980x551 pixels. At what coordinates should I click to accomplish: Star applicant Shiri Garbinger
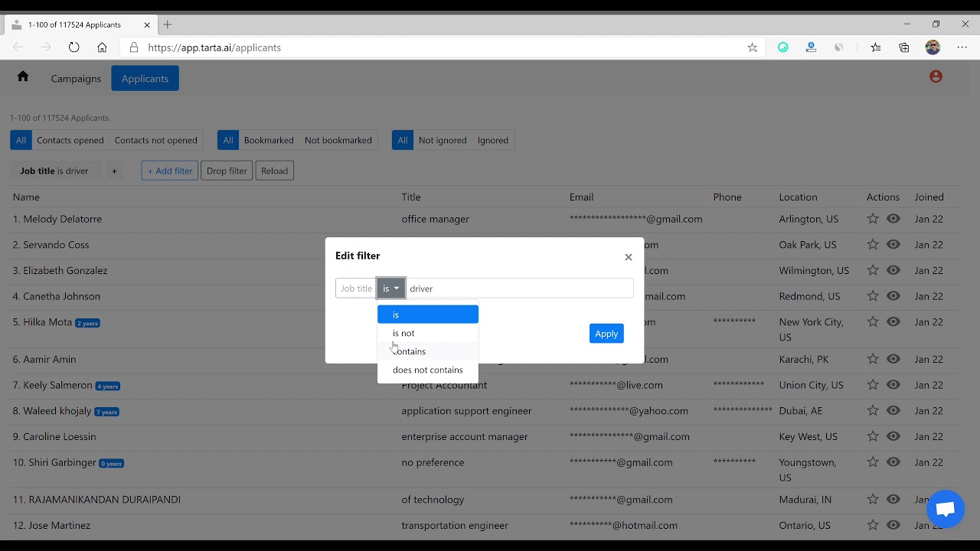[873, 462]
